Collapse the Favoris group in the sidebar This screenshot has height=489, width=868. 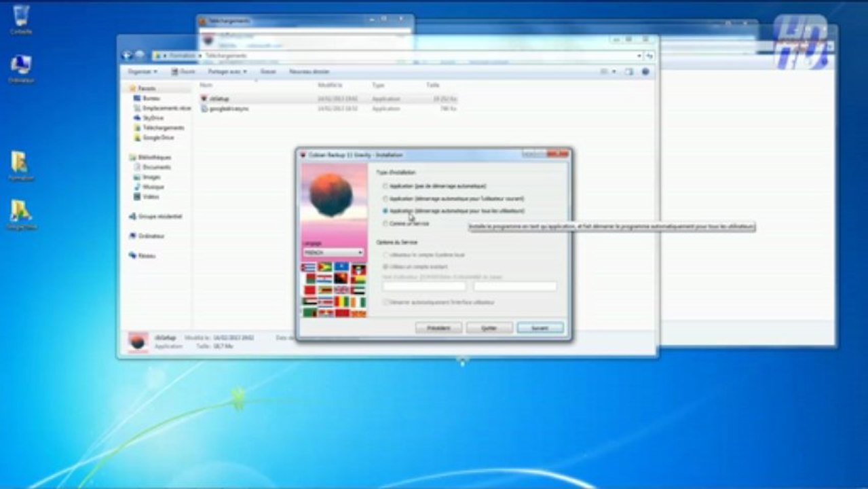143,88
